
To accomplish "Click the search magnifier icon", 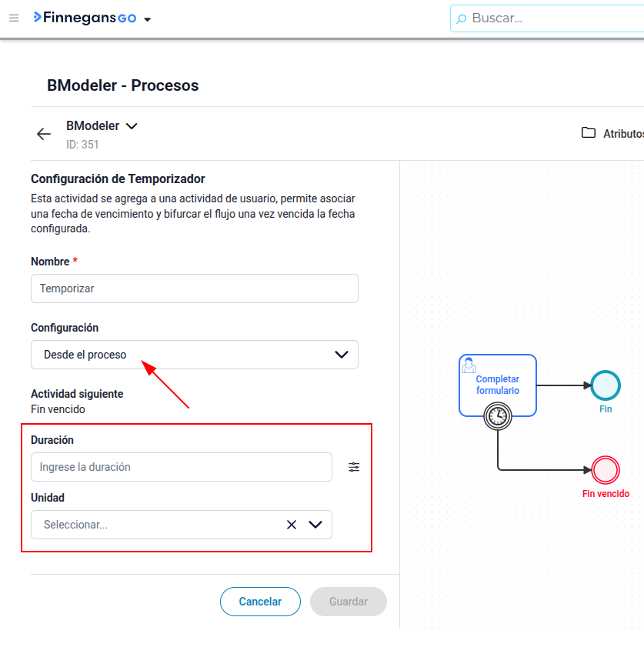I will (461, 18).
